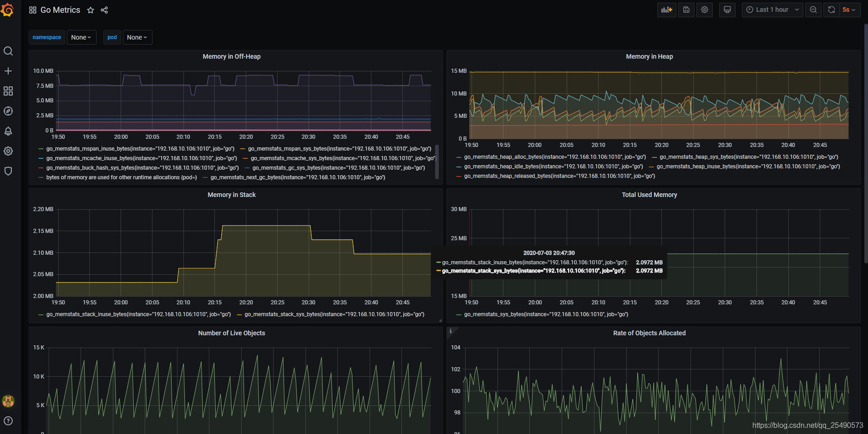
Task: Change color of 'bytes of memory are used' legend line
Action: [x=41, y=177]
